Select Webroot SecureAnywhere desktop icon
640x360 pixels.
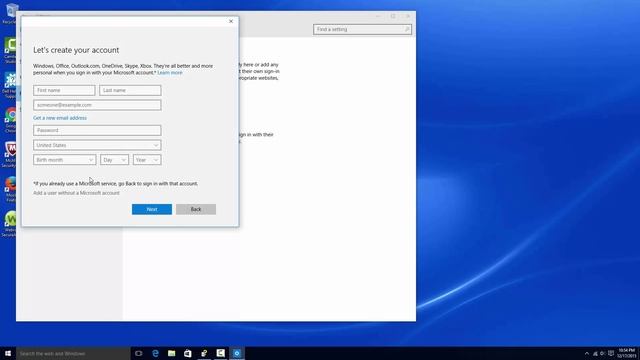(x=10, y=224)
